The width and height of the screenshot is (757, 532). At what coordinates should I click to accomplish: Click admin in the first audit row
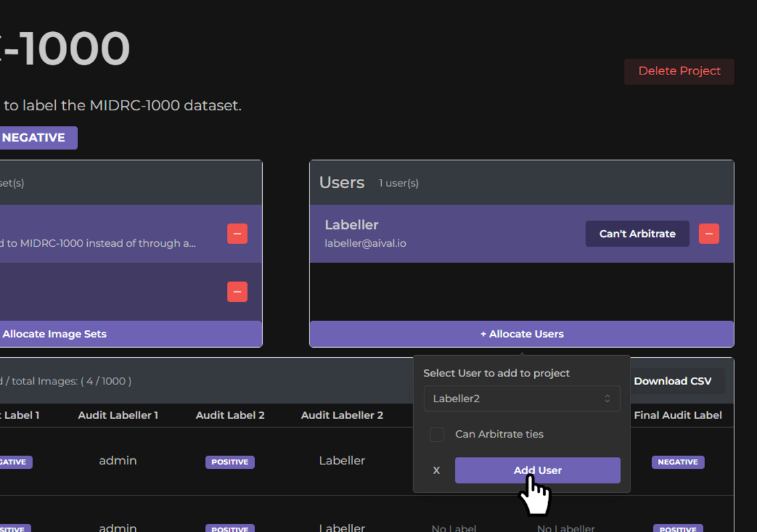point(117,460)
